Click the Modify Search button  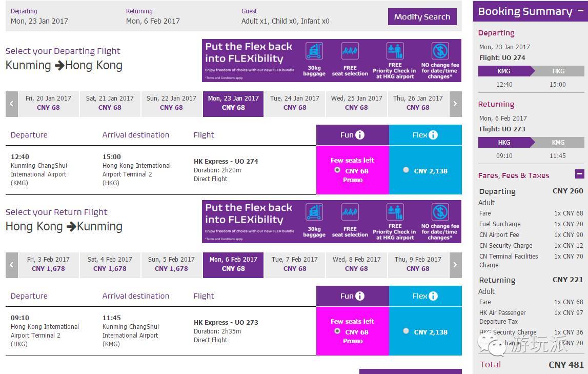click(x=422, y=17)
